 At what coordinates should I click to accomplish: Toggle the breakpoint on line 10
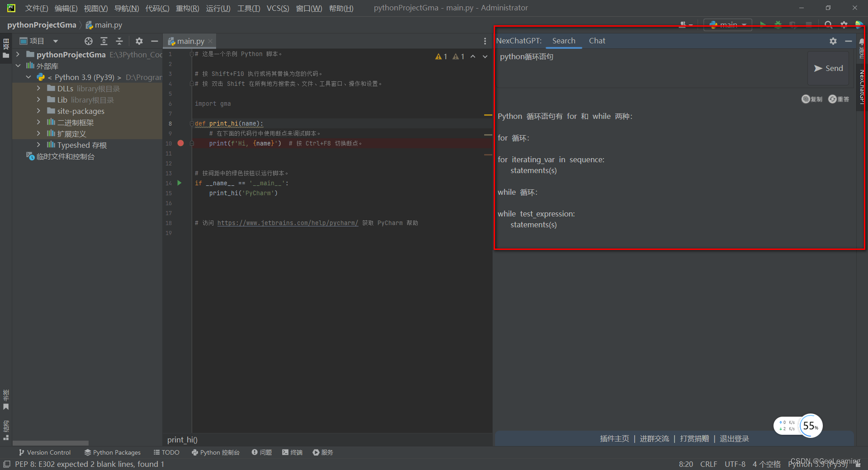pos(181,143)
